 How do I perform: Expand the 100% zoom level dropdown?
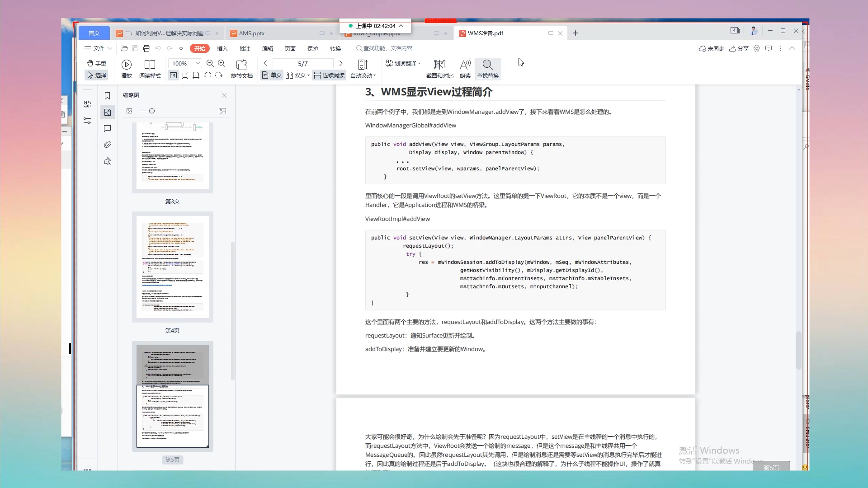coord(198,64)
